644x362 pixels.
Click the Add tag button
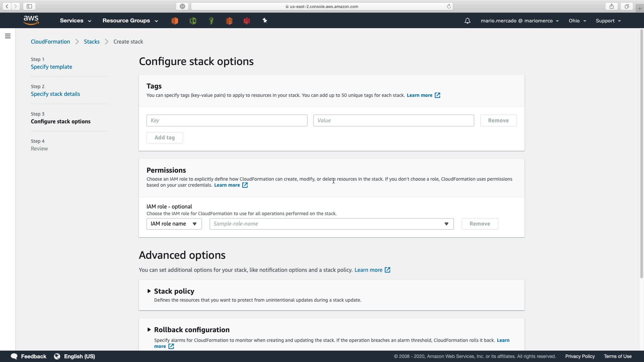pyautogui.click(x=164, y=138)
